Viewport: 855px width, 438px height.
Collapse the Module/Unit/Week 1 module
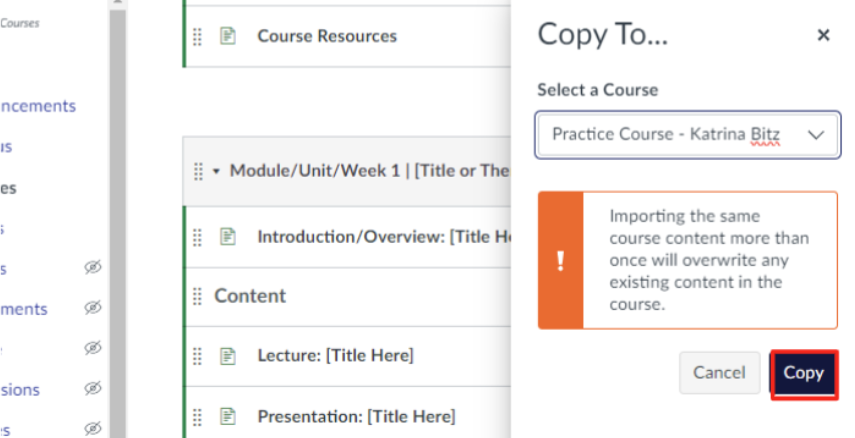[x=217, y=171]
